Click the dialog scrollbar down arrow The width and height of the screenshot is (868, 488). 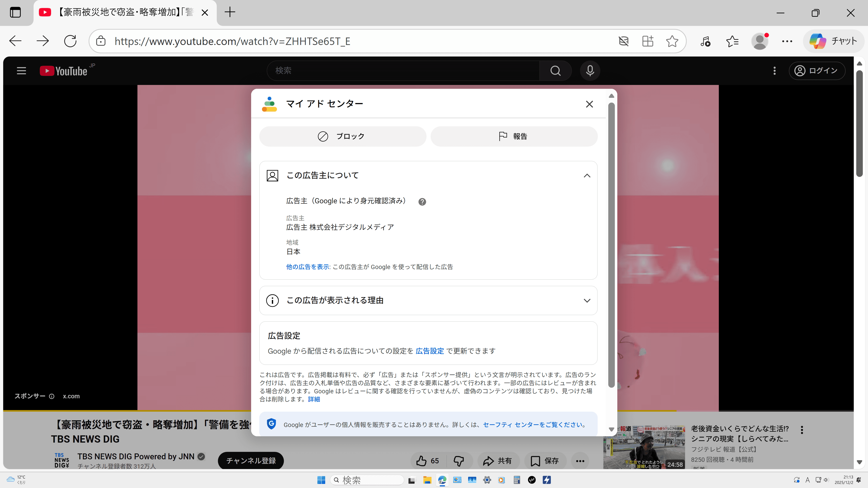tap(611, 429)
